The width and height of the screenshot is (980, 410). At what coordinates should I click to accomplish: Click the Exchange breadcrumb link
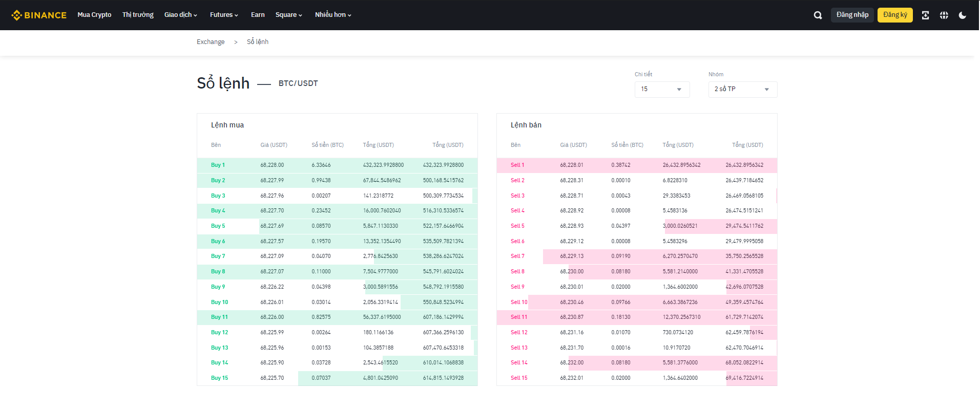pyautogui.click(x=211, y=42)
